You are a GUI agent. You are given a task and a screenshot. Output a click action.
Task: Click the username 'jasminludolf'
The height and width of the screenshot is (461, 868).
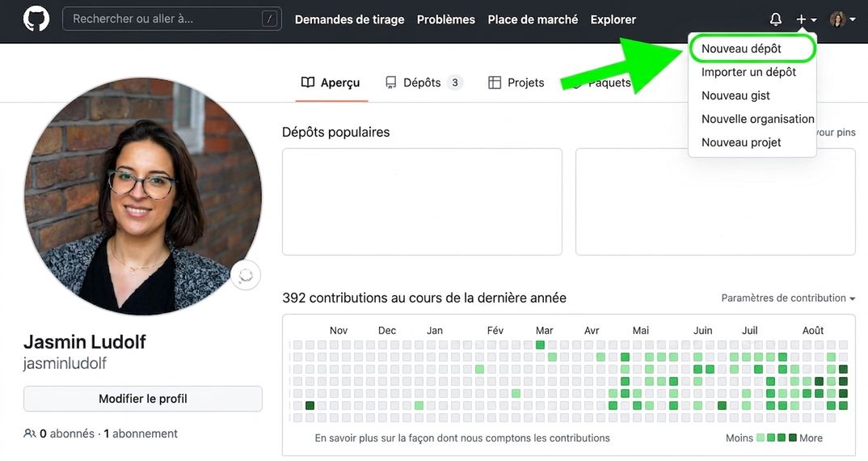[65, 363]
